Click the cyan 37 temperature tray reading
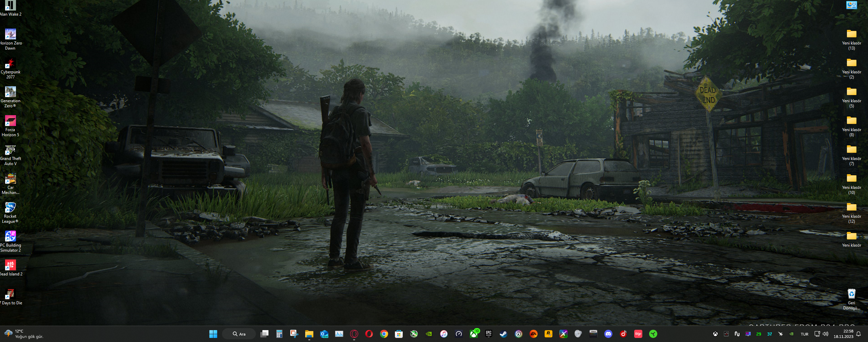 pos(770,334)
